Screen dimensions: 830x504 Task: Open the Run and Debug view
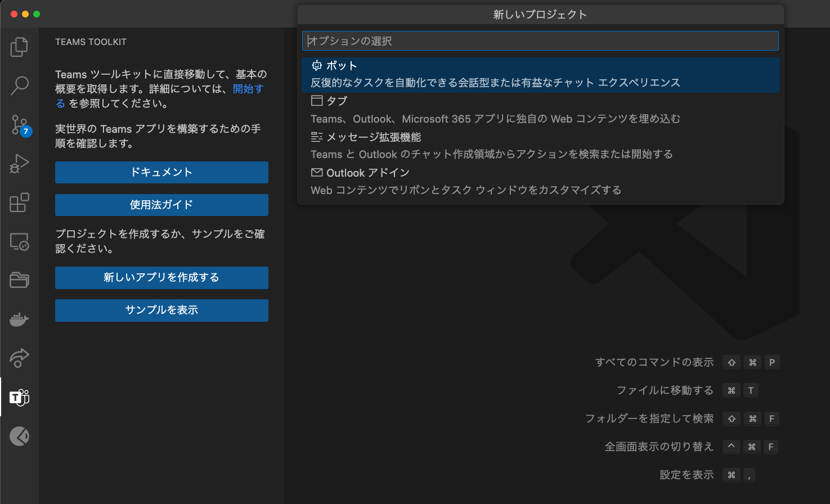pyautogui.click(x=19, y=164)
